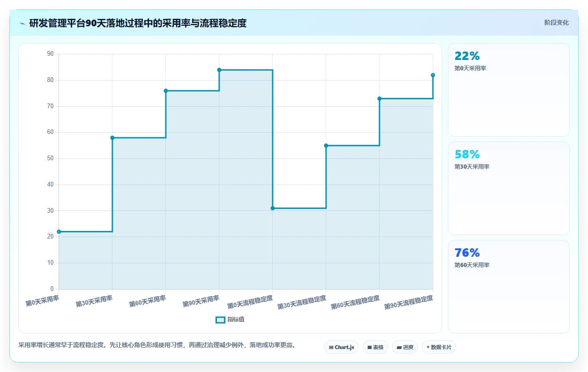Click the footer note starting 采用率增长通常早于
The width and height of the screenshot is (588, 372).
pyautogui.click(x=157, y=345)
